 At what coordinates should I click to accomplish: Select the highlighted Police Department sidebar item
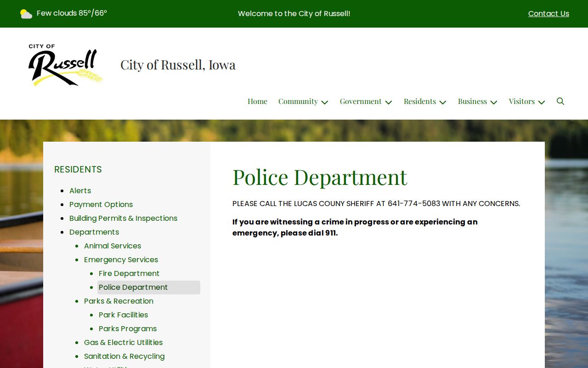tap(149, 287)
